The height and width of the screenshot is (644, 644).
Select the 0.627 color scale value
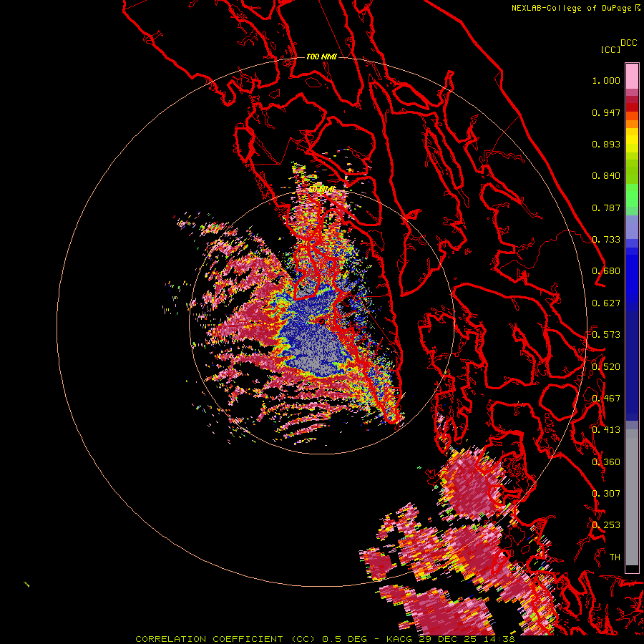pyautogui.click(x=606, y=303)
